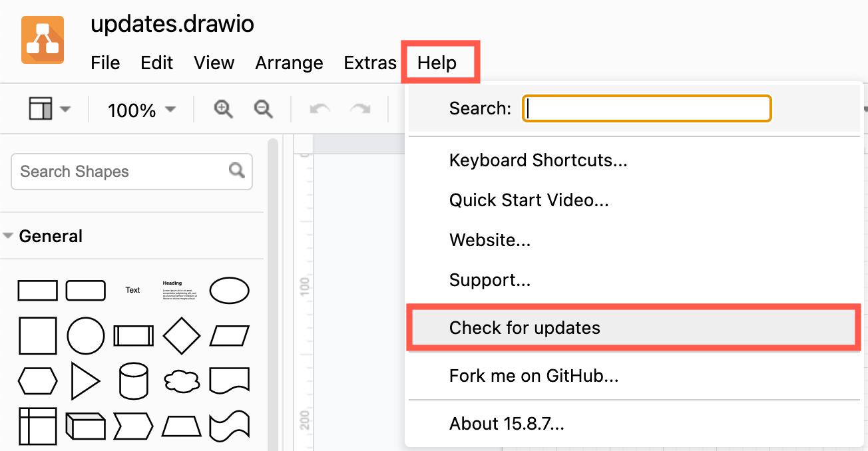Click the Search Shapes field in the sidebar
This screenshot has height=451, width=868.
[120, 171]
